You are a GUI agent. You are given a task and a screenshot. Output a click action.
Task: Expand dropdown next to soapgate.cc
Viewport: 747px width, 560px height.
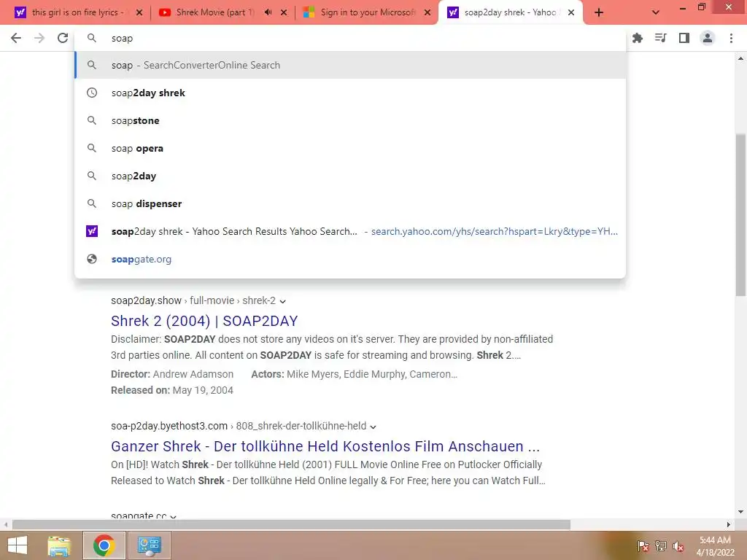[173, 516]
